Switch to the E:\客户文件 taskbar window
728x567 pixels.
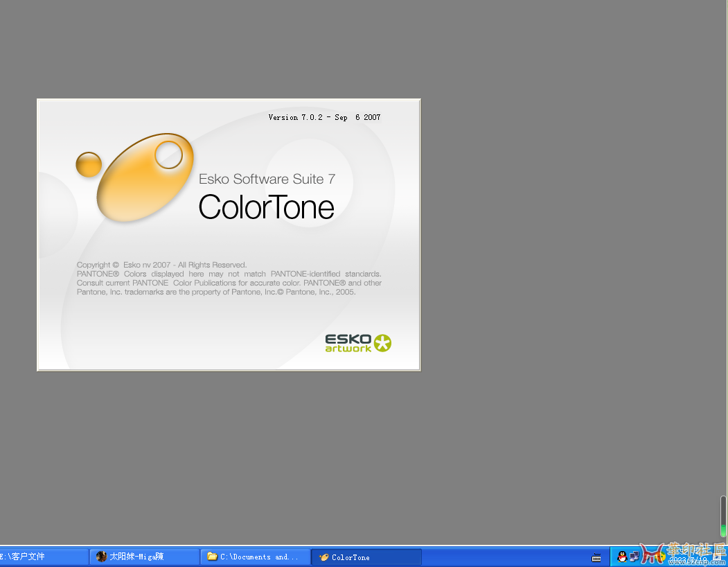pyautogui.click(x=42, y=557)
